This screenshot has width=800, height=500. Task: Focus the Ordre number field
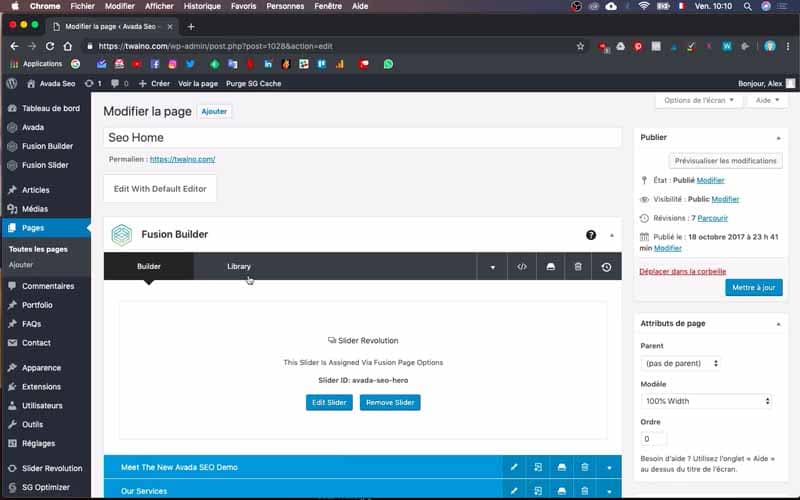653,439
